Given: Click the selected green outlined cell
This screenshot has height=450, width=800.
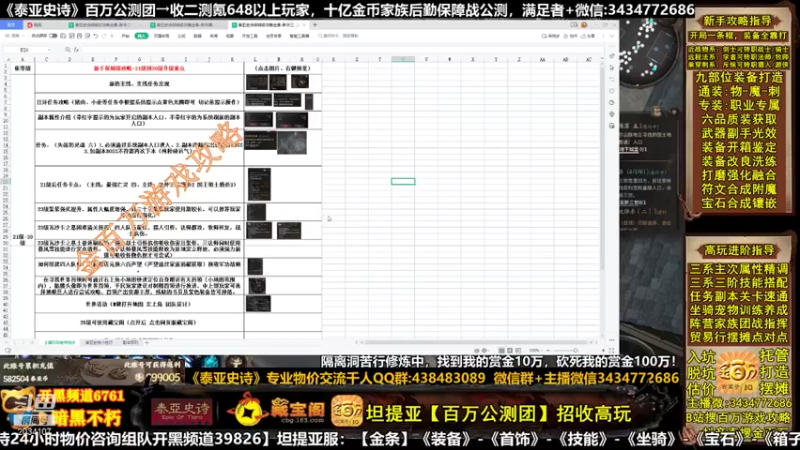Looking at the screenshot, I should click(x=403, y=181).
